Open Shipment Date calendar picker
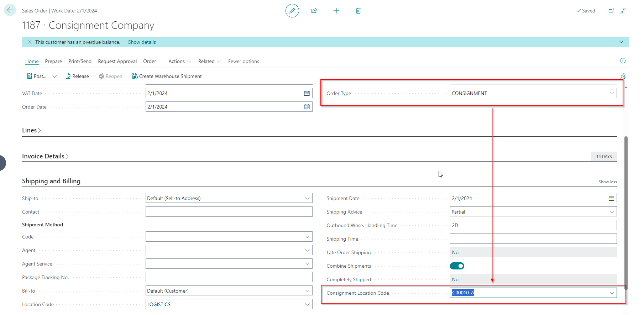644x315 pixels. [611, 198]
